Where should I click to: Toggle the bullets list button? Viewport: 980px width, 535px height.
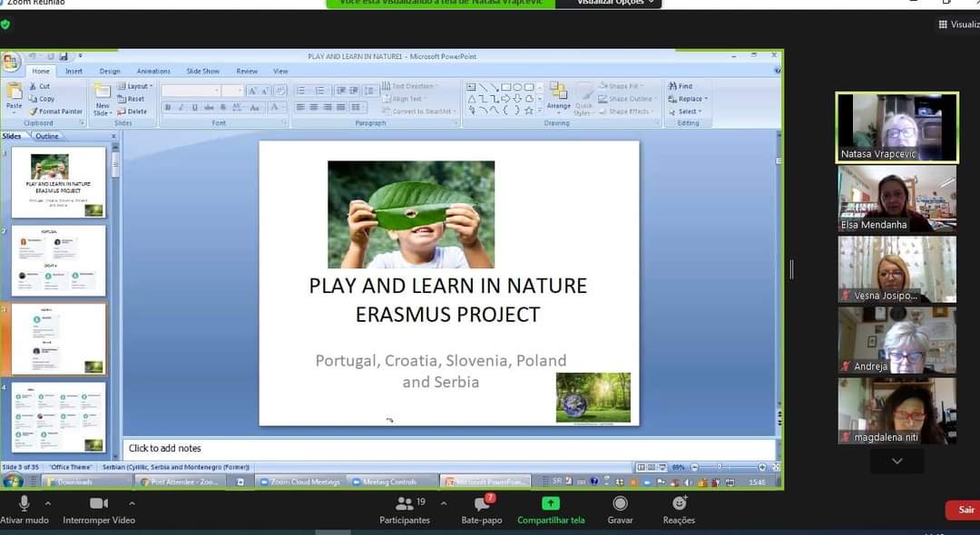point(301,92)
